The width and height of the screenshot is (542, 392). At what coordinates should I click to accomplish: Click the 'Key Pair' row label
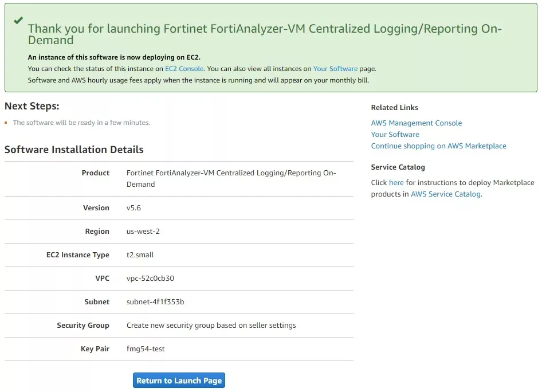tap(95, 349)
